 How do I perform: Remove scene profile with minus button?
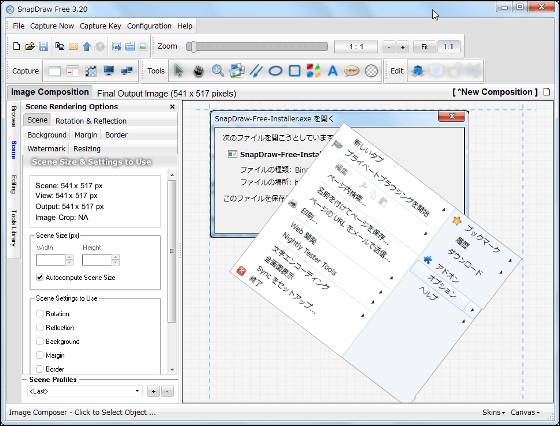(167, 391)
